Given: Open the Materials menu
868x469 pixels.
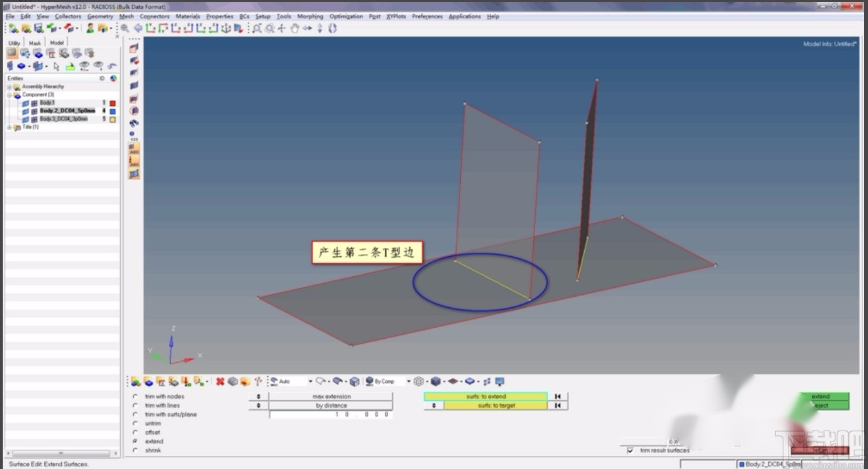Looking at the screenshot, I should click(187, 16).
